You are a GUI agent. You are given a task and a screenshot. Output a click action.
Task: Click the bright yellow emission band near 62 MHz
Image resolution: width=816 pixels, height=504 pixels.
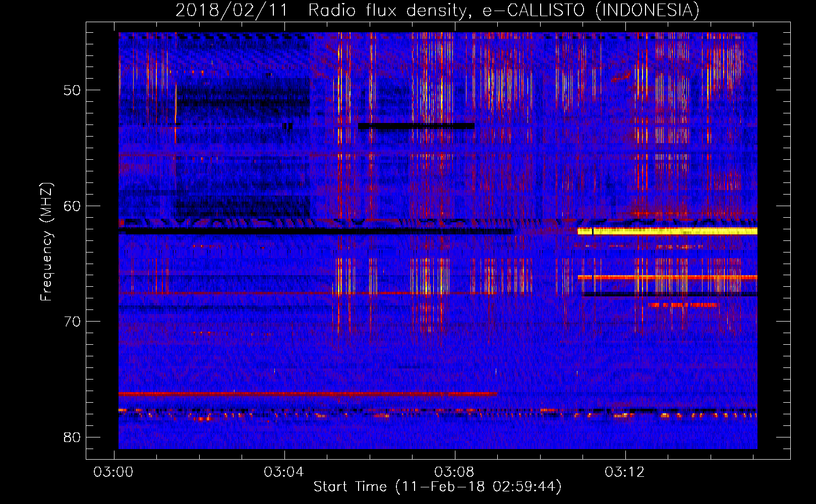pyautogui.click(x=667, y=231)
